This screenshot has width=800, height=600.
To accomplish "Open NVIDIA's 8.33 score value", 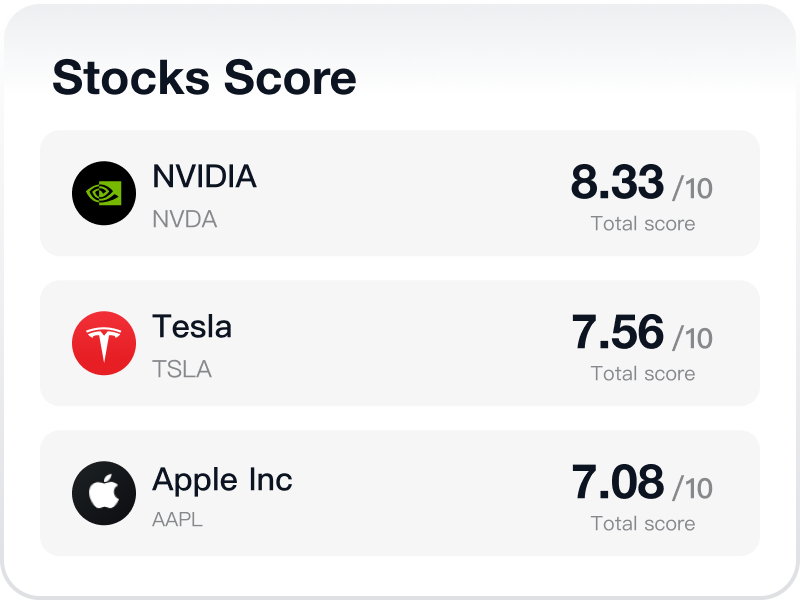I will pos(617,183).
